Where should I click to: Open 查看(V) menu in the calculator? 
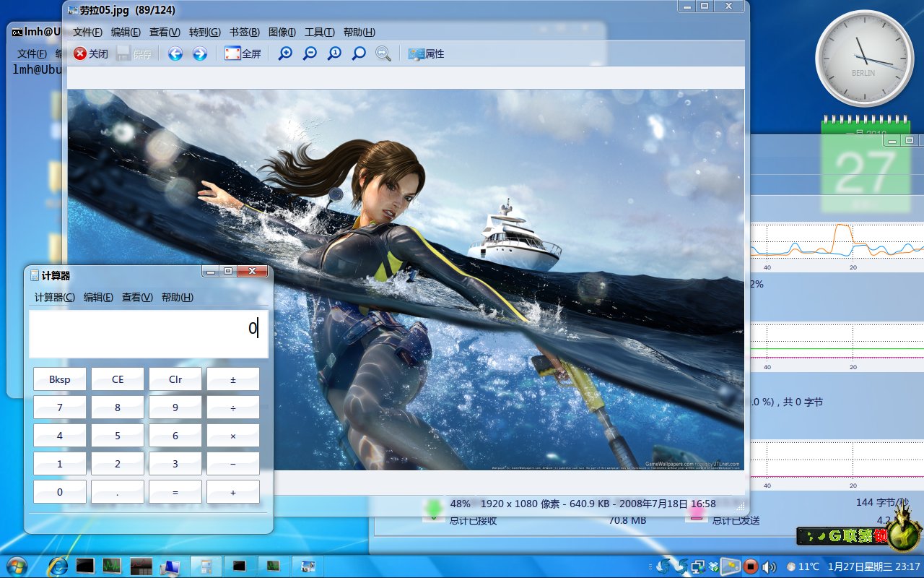(137, 297)
